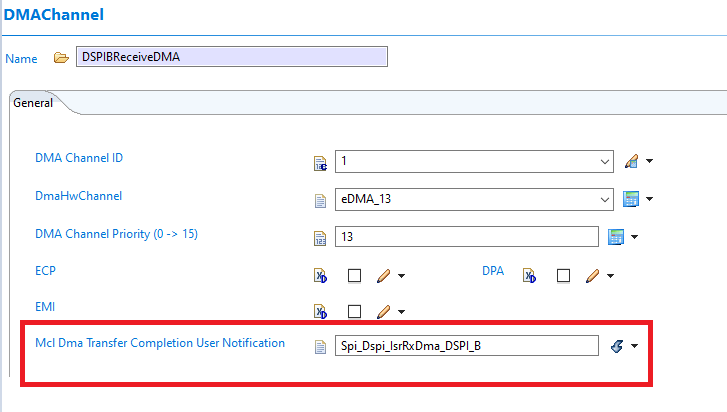The image size is (727, 412).
Task: Click the pencil edit icon for DPA
Action: (592, 275)
